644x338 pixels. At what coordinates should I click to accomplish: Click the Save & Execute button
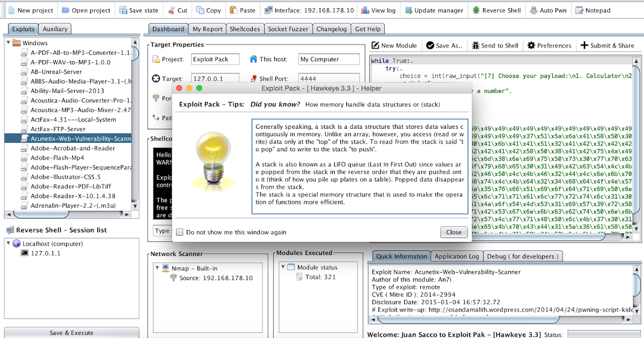coord(71,333)
